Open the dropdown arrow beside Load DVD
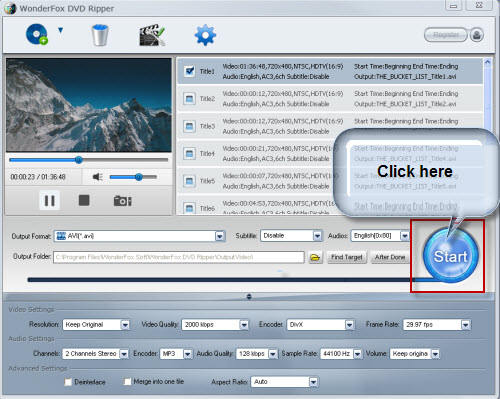Screen dimensions: 500x399 coord(60,30)
